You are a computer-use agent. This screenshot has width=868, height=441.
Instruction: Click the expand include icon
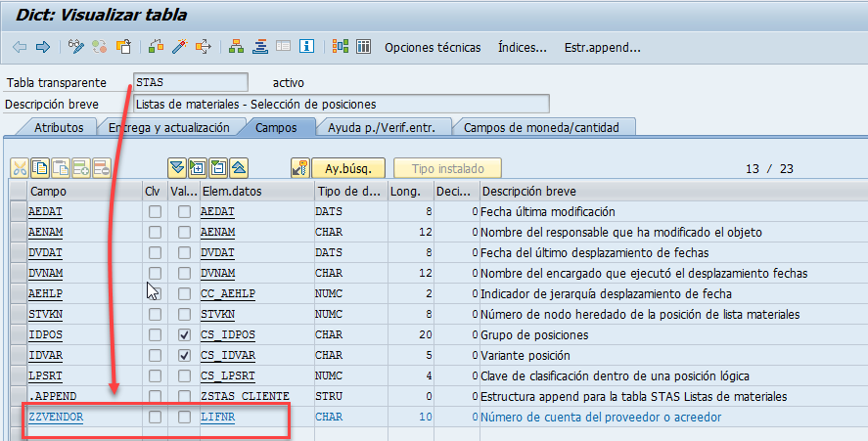coord(198,168)
